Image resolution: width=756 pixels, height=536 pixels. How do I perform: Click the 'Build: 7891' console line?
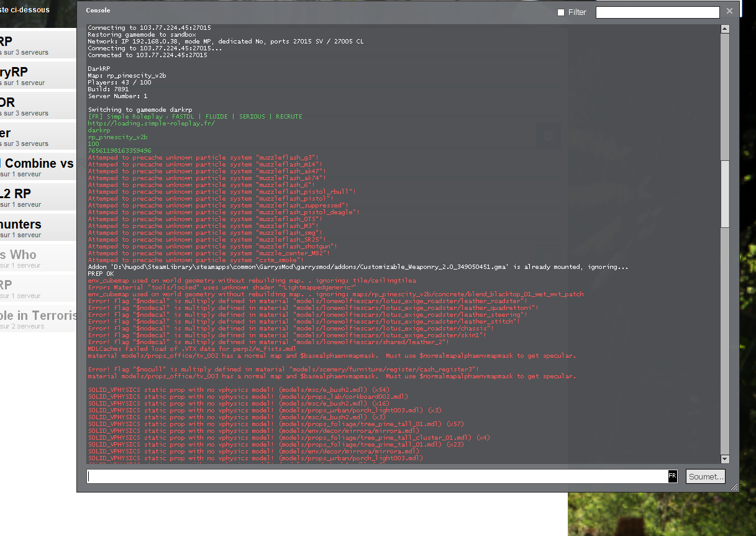pyautogui.click(x=108, y=89)
